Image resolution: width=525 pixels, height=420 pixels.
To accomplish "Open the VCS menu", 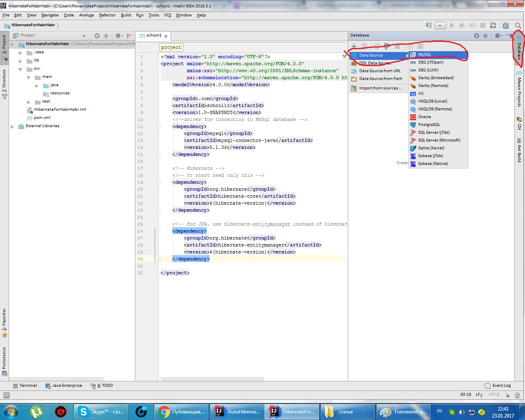I will [x=167, y=15].
